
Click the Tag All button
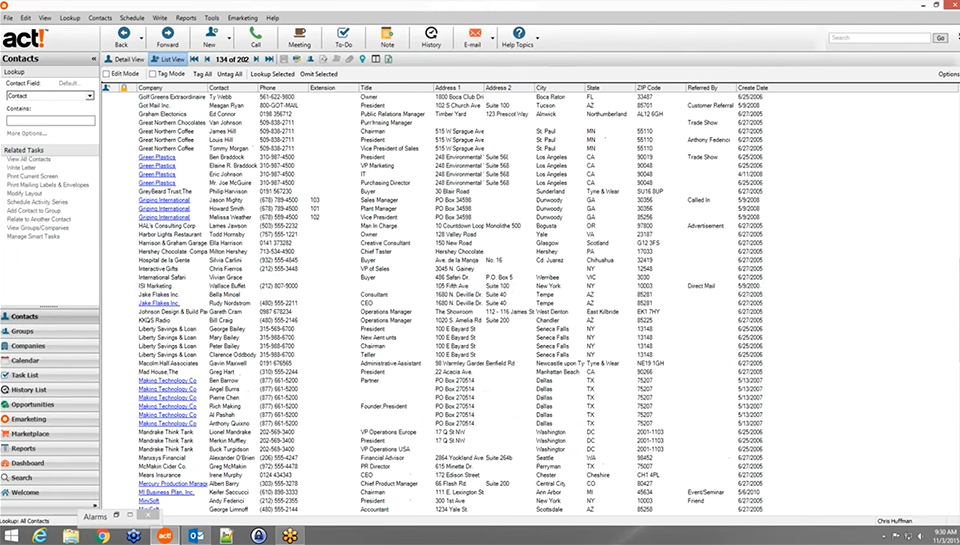tap(203, 74)
